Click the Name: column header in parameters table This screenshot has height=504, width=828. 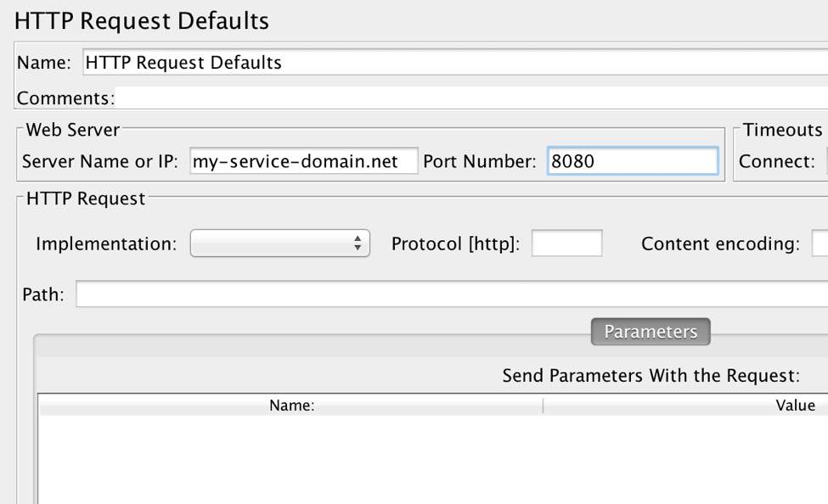291,406
